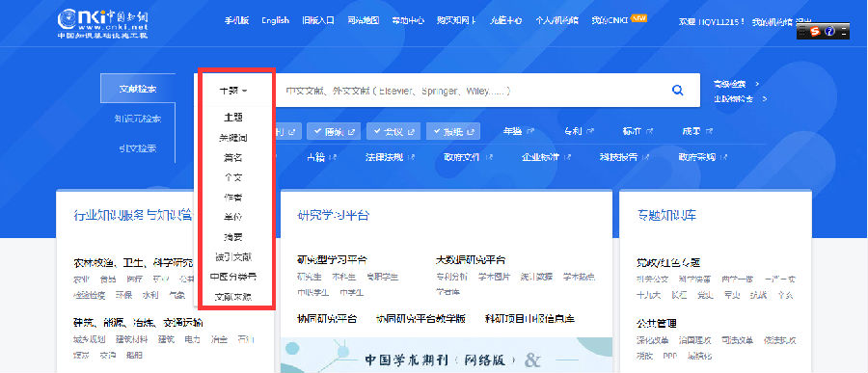868x373 pixels.
Task: Click the CNKI logo at top left
Action: [x=102, y=24]
